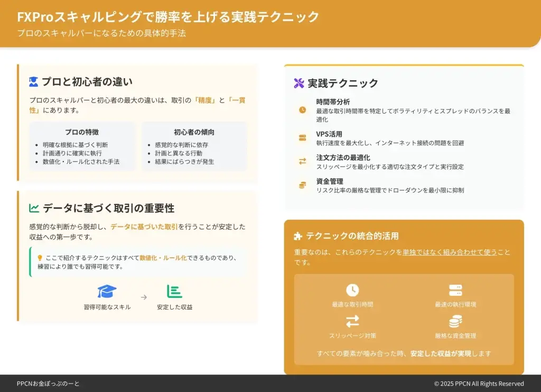Click the purple tools icon beside 実践テクニック
541x392 pixels.
pyautogui.click(x=299, y=83)
